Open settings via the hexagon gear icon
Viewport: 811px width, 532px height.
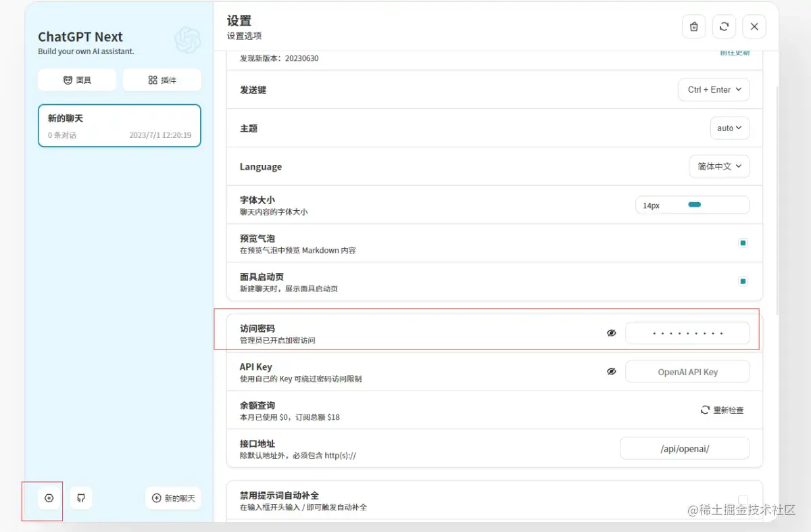click(49, 498)
